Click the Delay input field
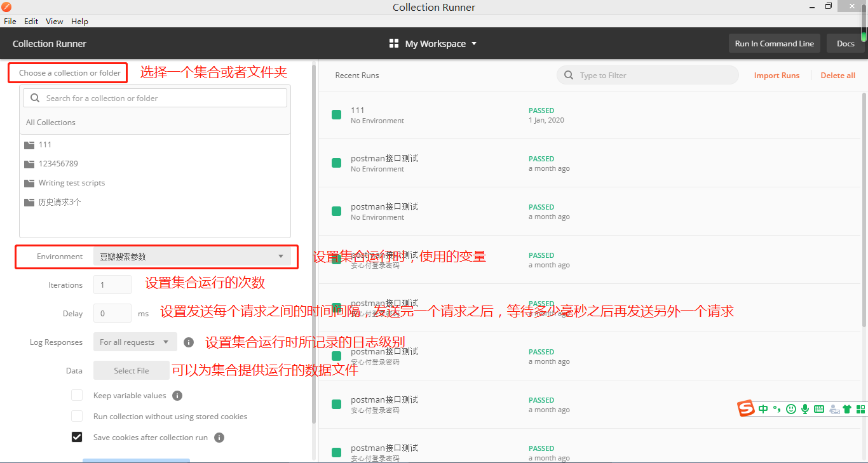This screenshot has width=868, height=463. pos(112,314)
